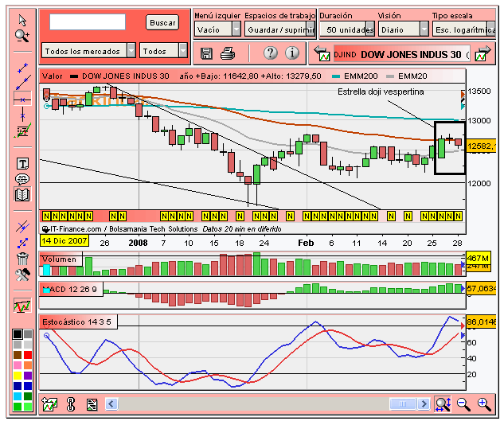Select the vertical line drawing tool
The height and width of the screenshot is (421, 504).
(22, 114)
